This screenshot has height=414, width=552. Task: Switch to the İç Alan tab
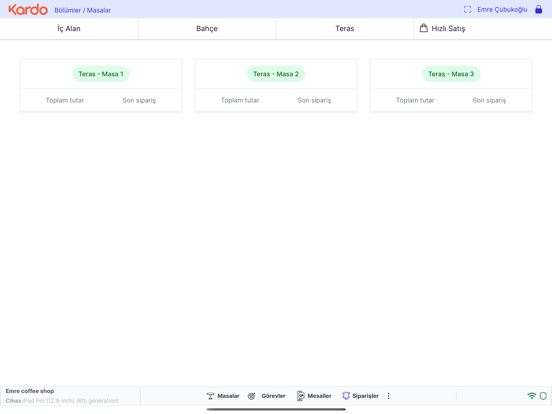(x=69, y=29)
